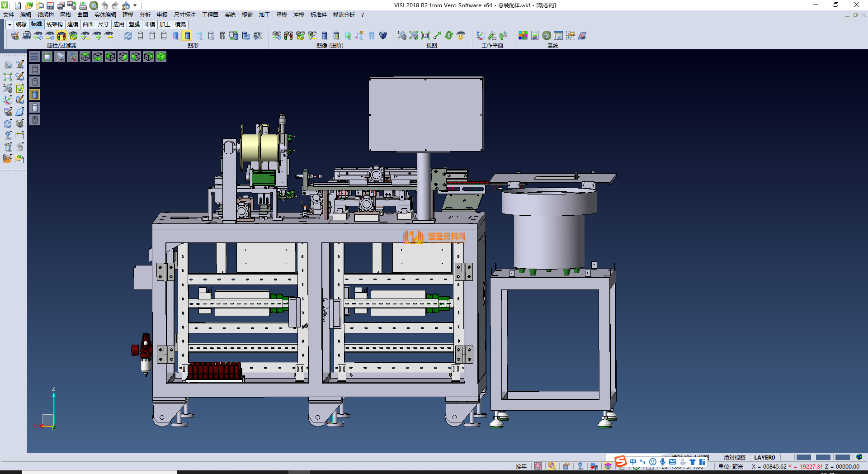Open the LAYER0 layer selector

[764, 457]
